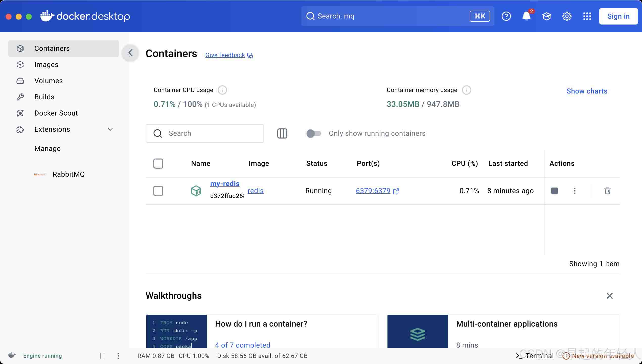The height and width of the screenshot is (364, 642).
Task: Click the Status column header
Action: point(317,164)
